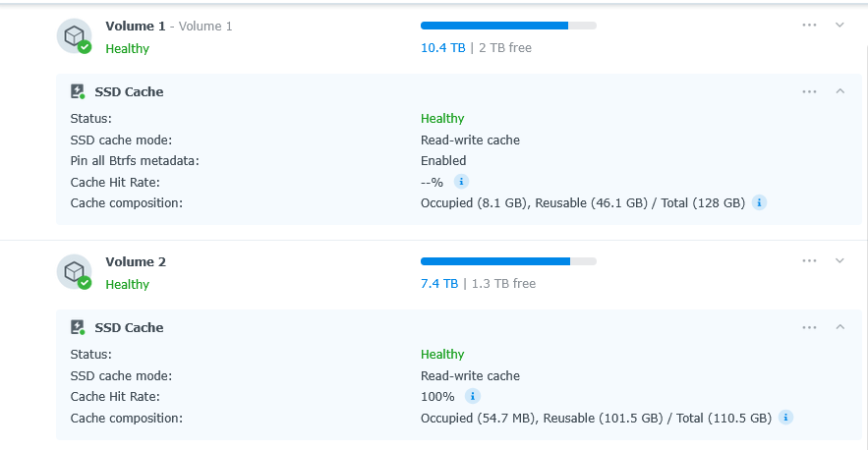Screen dimensions: 868x450
Task: Expand the Volume 1 details chevron
Action: (x=839, y=26)
